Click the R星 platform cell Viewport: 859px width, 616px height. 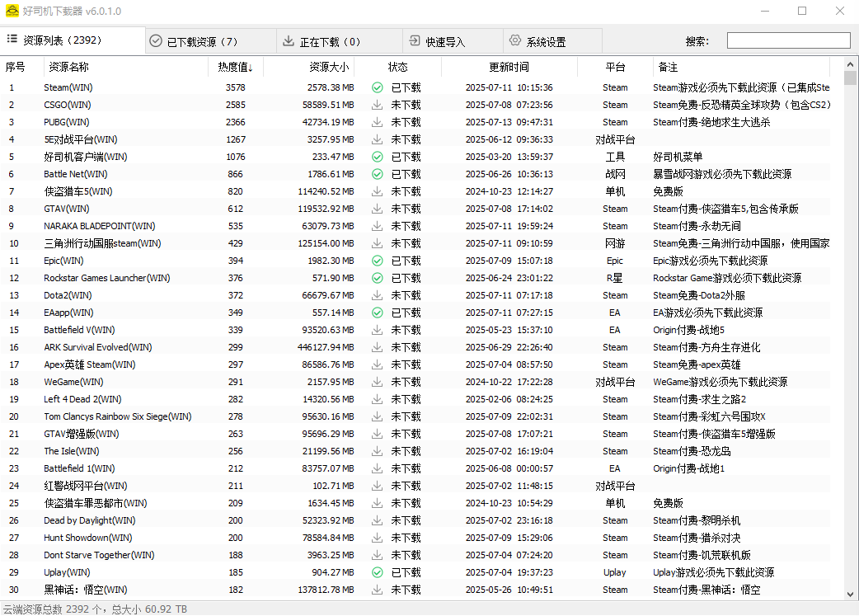click(615, 279)
